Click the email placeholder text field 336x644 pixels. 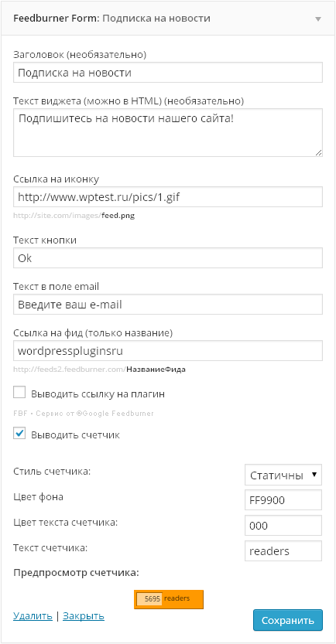click(168, 305)
